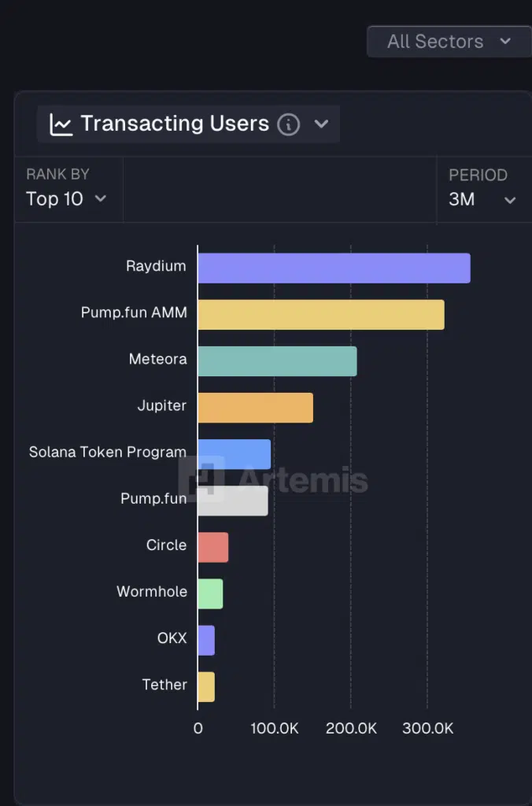The width and height of the screenshot is (532, 806).
Task: Click the Transacting Users title text
Action: (x=175, y=124)
